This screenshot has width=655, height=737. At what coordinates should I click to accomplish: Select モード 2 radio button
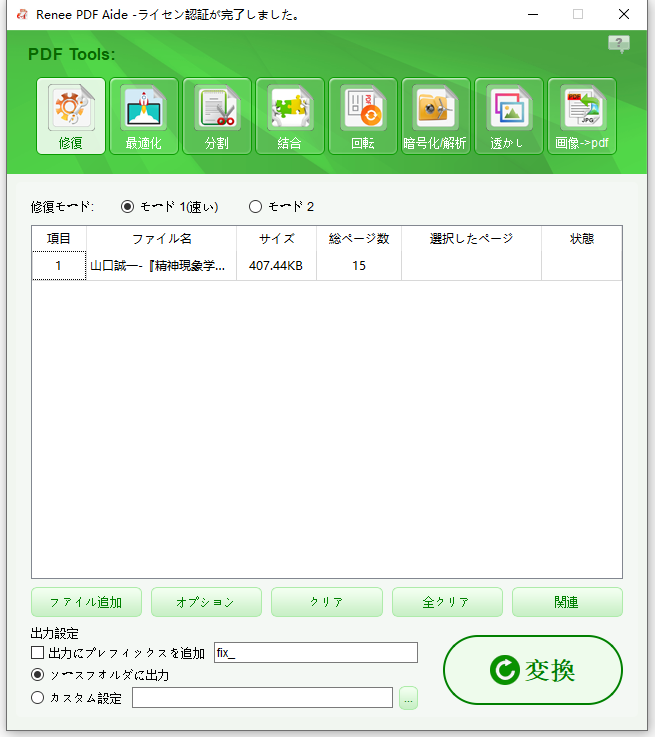255,206
